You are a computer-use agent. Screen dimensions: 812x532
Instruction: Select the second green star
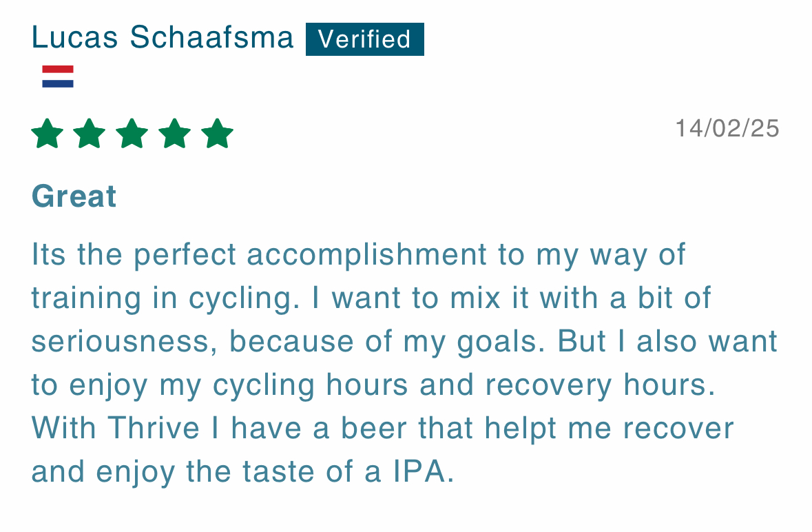tap(90, 134)
